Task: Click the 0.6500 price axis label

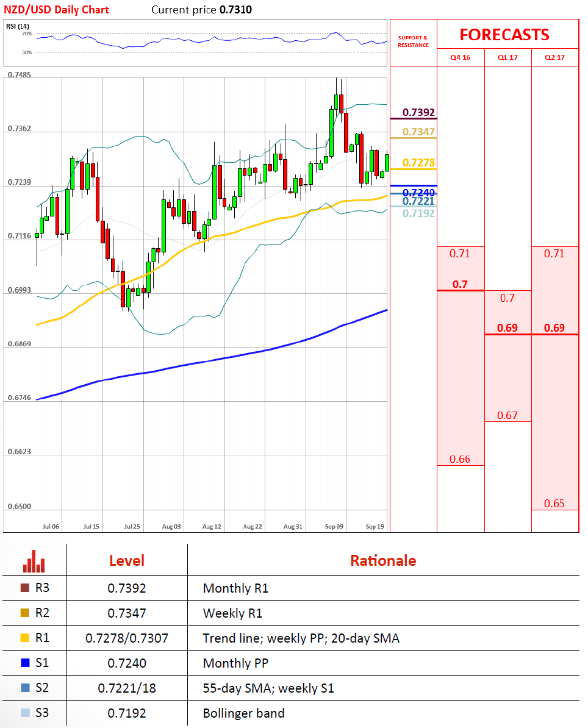Action: (20, 506)
